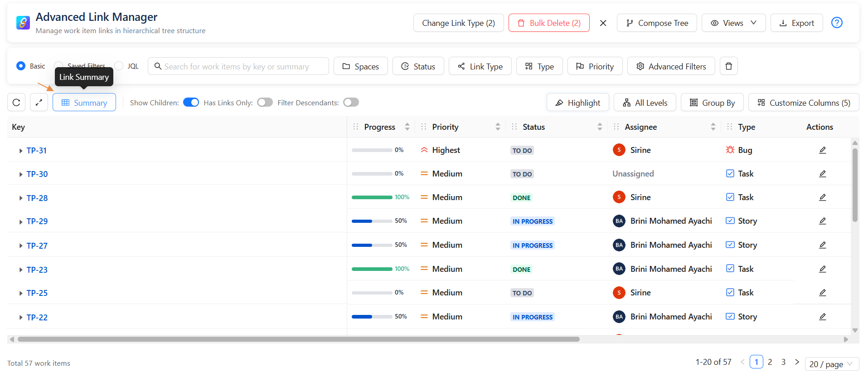Click the edit pencil for TP-22 row

pos(822,317)
